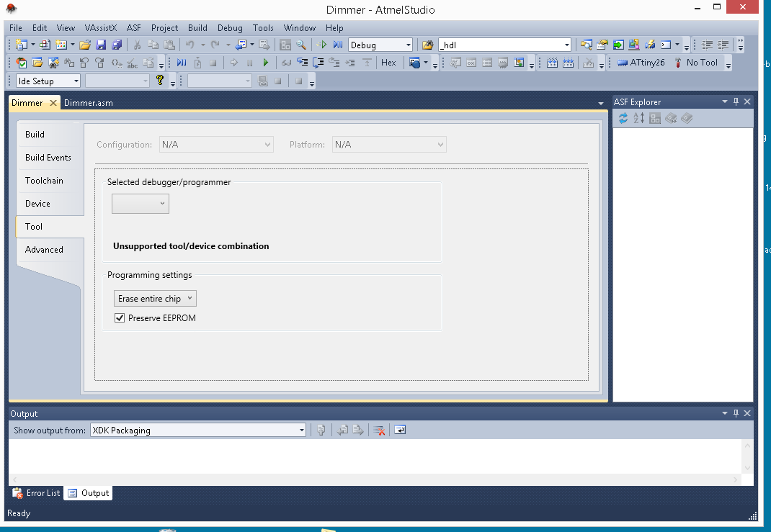Open the Help menu
Screen dimensions: 771x532
point(334,28)
